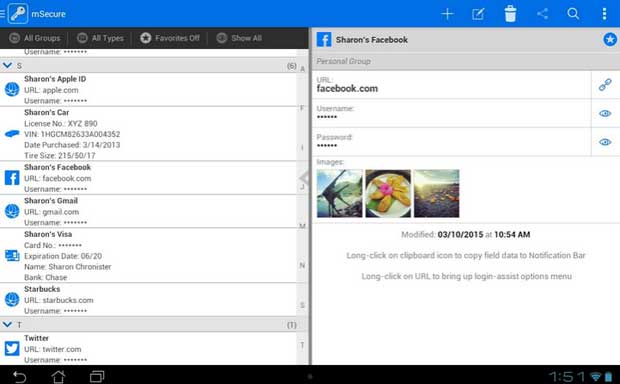Open the third sunset image thumbnail
This screenshot has width=620, height=384.
pos(437,193)
